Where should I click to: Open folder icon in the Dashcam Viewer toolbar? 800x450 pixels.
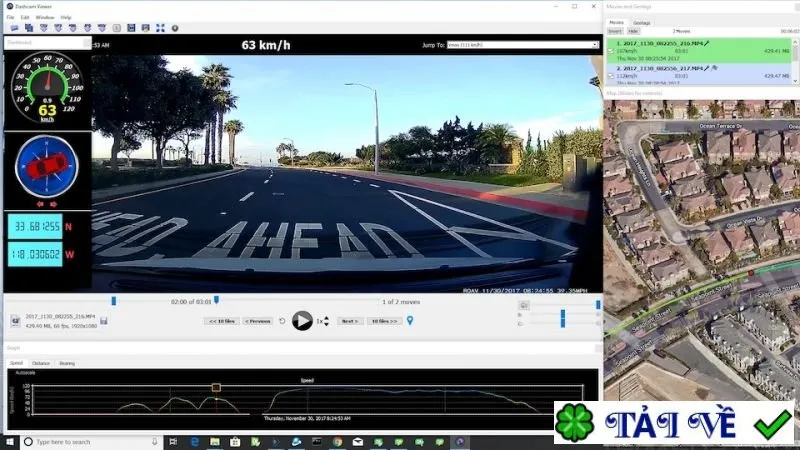coord(14,28)
